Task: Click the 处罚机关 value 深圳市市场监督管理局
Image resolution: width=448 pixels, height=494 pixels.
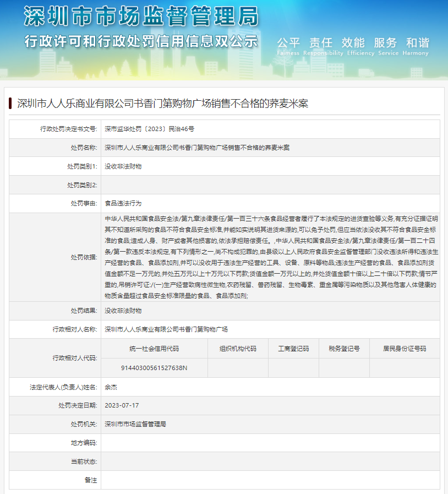Action: coord(135,424)
